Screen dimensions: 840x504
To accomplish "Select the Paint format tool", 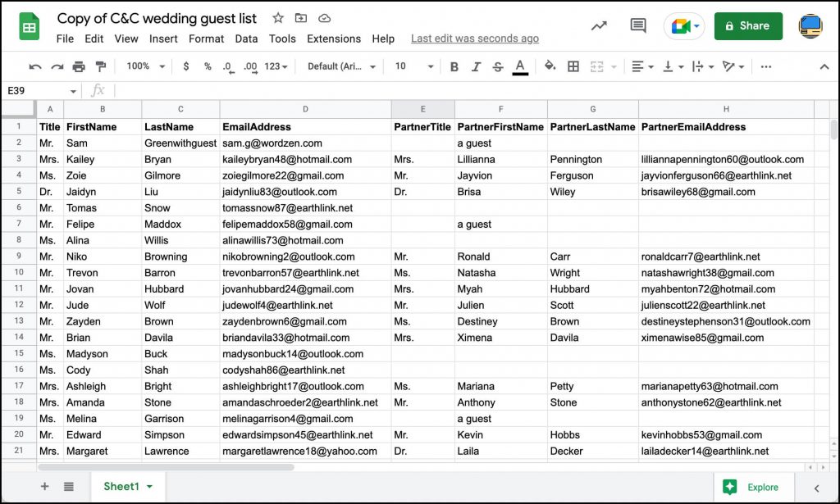I will [x=102, y=66].
